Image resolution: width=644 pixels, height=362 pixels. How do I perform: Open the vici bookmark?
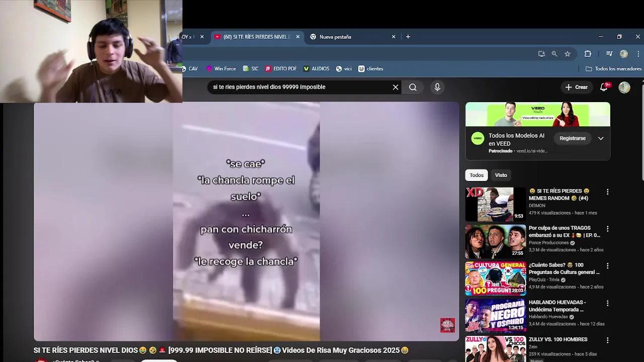click(x=344, y=69)
